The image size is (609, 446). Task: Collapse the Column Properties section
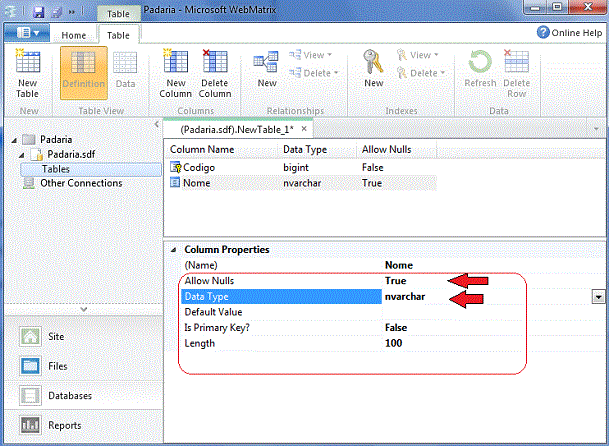click(x=174, y=250)
